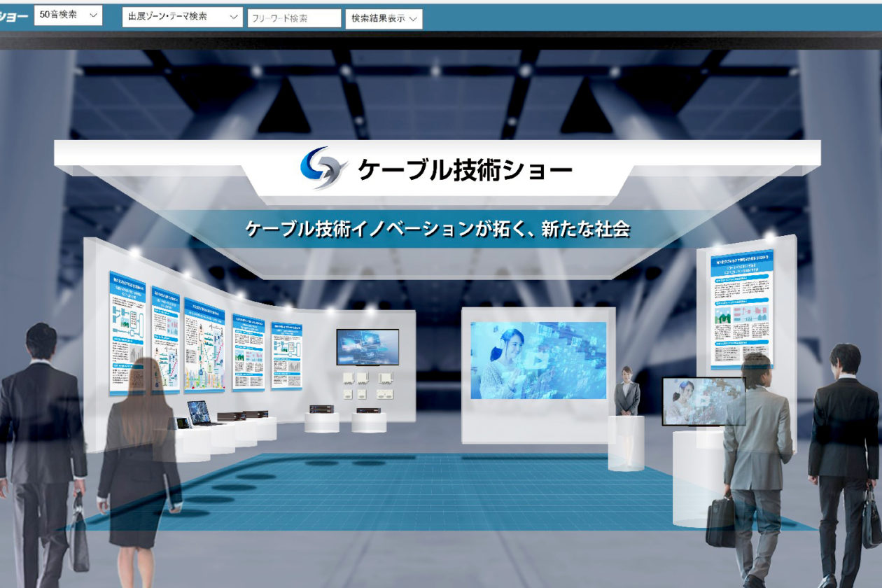Click the ケーブル技術イノベーションが拓く、新たな社会 banner
Viewport: 882px width, 588px height.
437,229
